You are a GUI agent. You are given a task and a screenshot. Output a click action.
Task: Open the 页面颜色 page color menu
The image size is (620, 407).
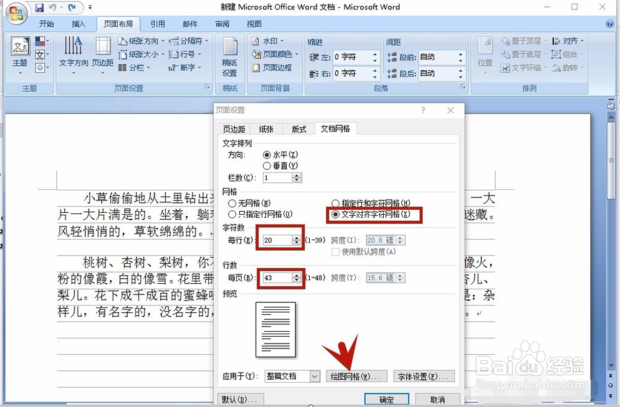tap(275, 54)
